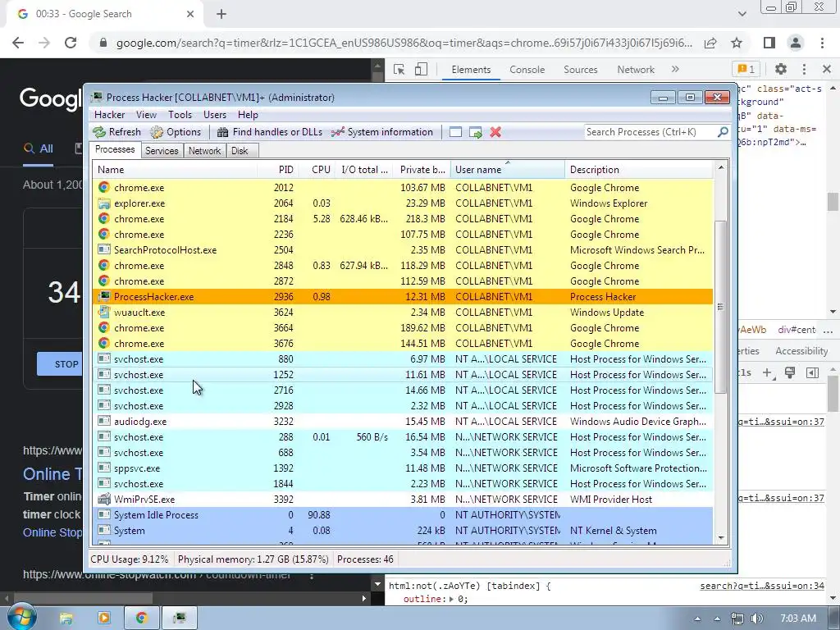
Task: Switch to DevTools Console tab
Action: coord(527,70)
